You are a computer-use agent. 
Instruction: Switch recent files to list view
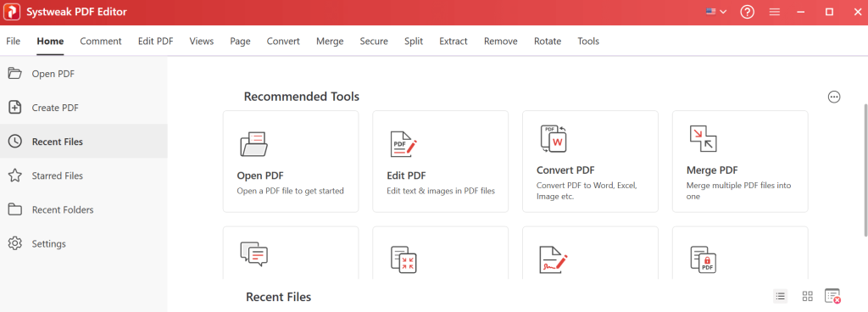781,297
